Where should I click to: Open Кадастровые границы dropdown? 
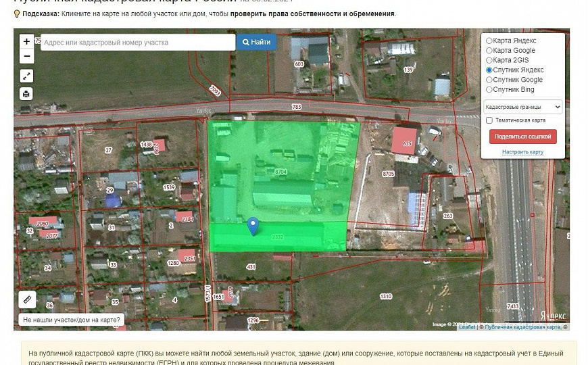(x=522, y=107)
